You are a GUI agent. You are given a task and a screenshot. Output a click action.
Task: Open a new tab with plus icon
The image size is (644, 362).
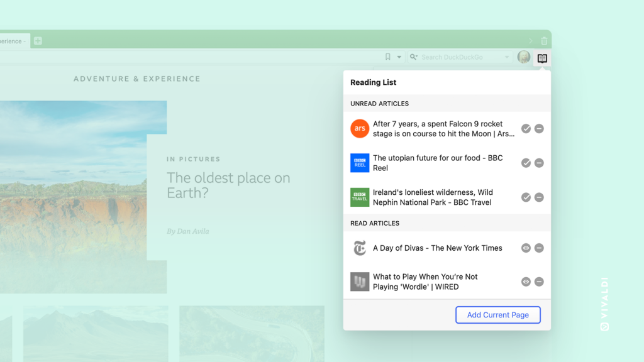tap(38, 41)
